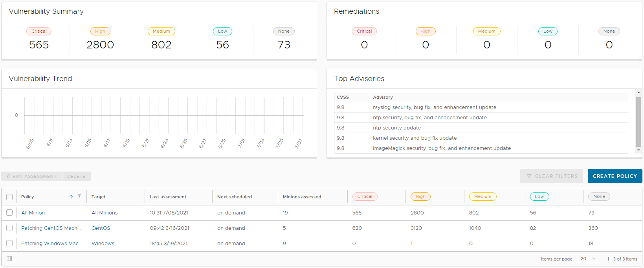This screenshot has width=644, height=268.
Task: Click the Critical column header in table
Action: pos(365,196)
